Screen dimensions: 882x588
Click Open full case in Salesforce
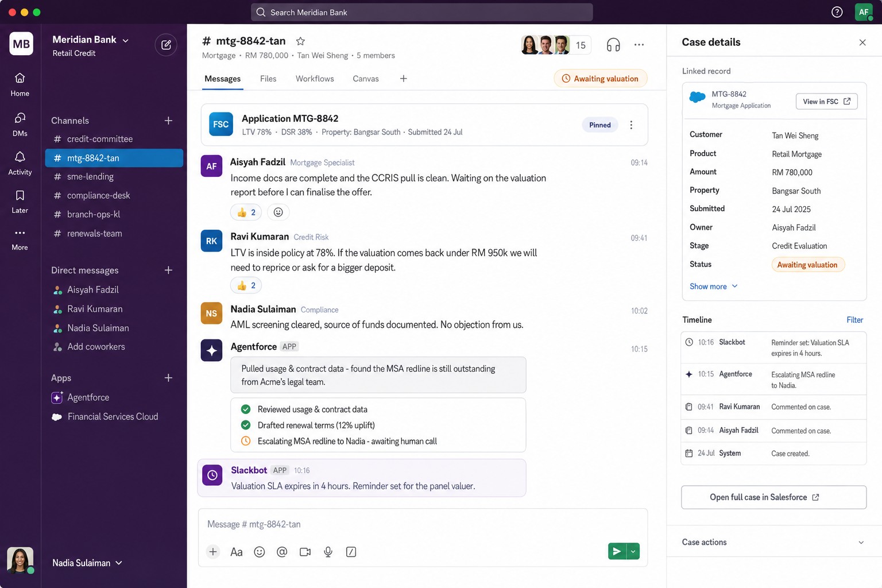click(x=773, y=497)
